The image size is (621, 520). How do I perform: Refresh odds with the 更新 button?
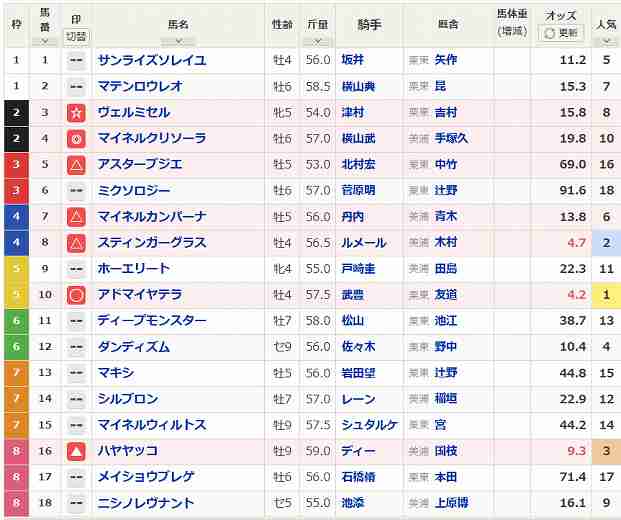pyautogui.click(x=561, y=33)
